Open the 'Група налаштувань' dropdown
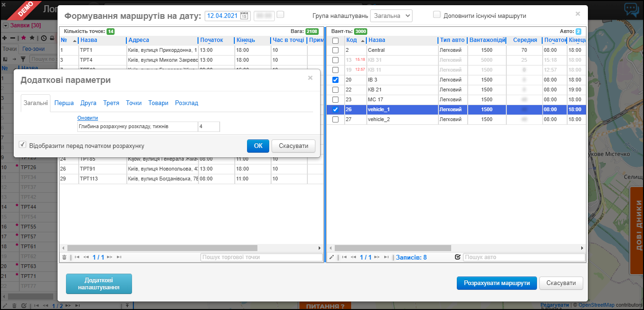This screenshot has height=310, width=644. point(391,16)
